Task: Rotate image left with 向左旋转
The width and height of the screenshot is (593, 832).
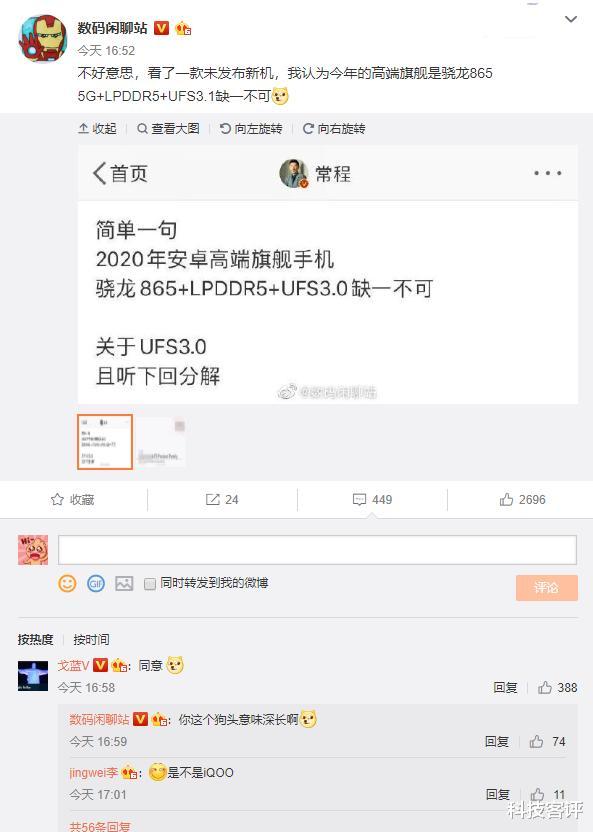Action: tap(251, 129)
